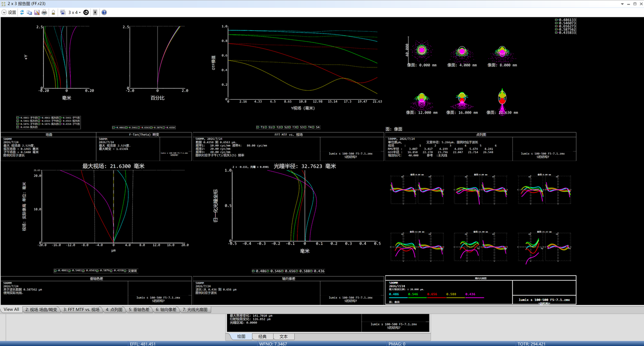
Task: Click the window title dropdown arrow at top right
Action: pos(622,4)
